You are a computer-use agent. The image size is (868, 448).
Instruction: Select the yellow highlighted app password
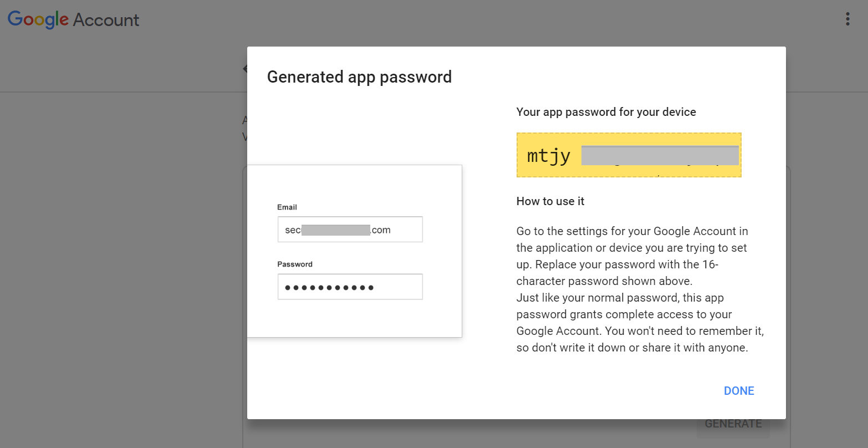point(629,155)
